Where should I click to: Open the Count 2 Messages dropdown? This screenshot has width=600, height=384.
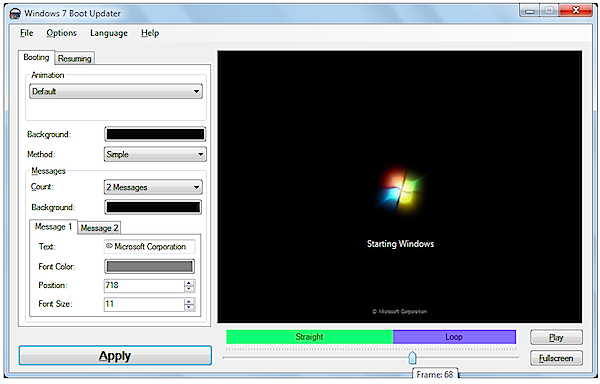click(153, 187)
